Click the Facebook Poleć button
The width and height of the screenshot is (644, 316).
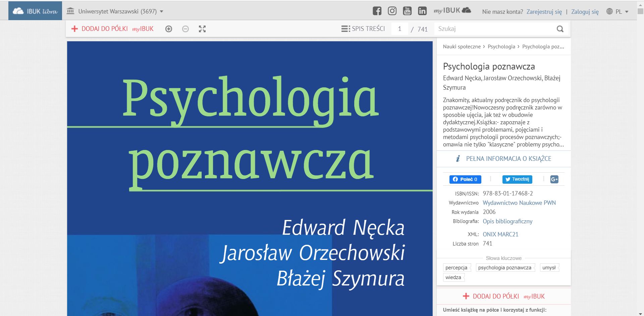465,179
